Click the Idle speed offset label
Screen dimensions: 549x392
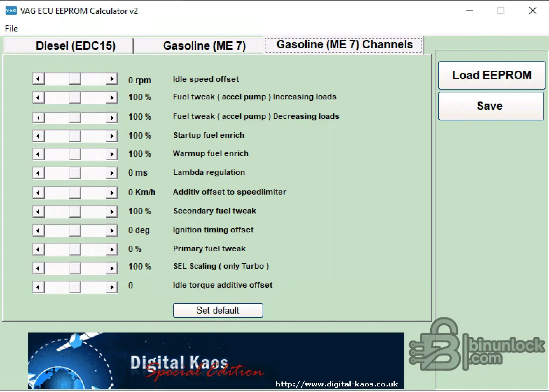pyautogui.click(x=206, y=79)
